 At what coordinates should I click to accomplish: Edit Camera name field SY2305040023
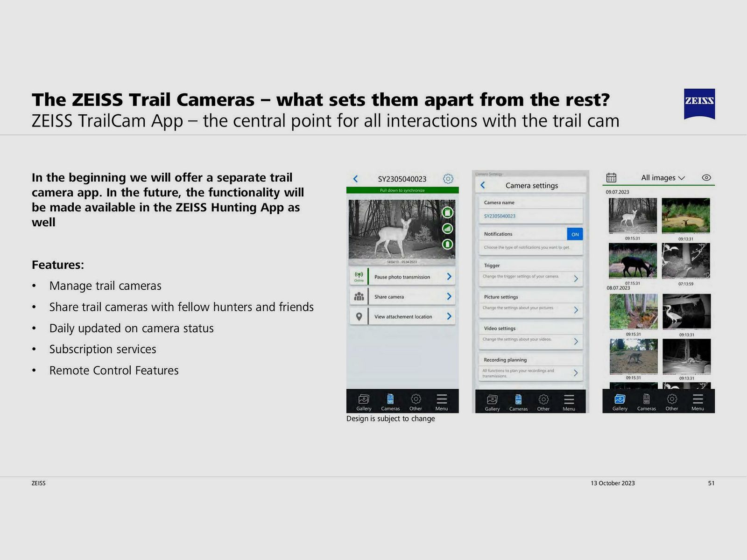531,216
